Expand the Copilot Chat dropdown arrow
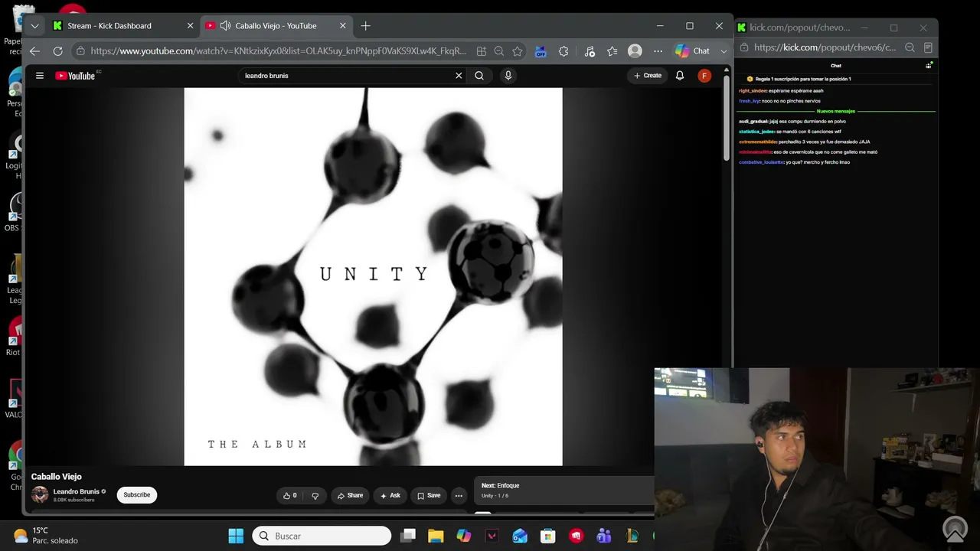Screen dimensions: 980x551 pos(724,51)
